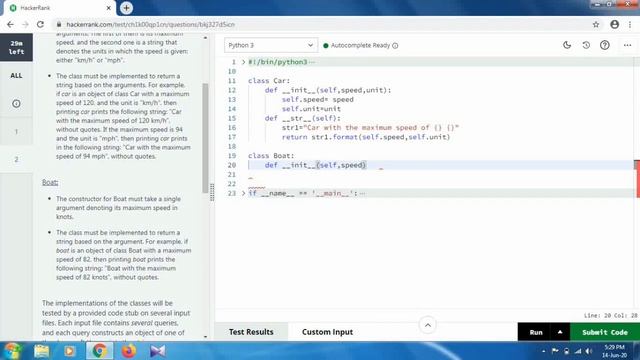Open media player from taskbar
The height and width of the screenshot is (360, 640).
pos(69,351)
